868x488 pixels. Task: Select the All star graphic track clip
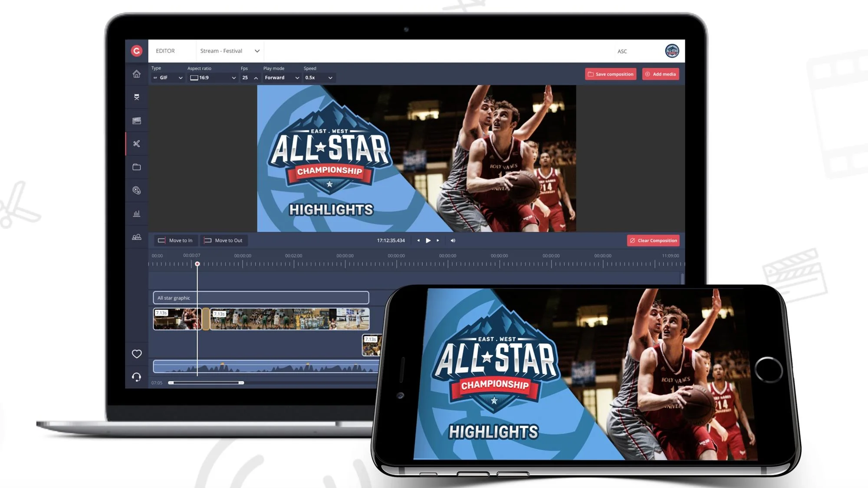point(261,298)
